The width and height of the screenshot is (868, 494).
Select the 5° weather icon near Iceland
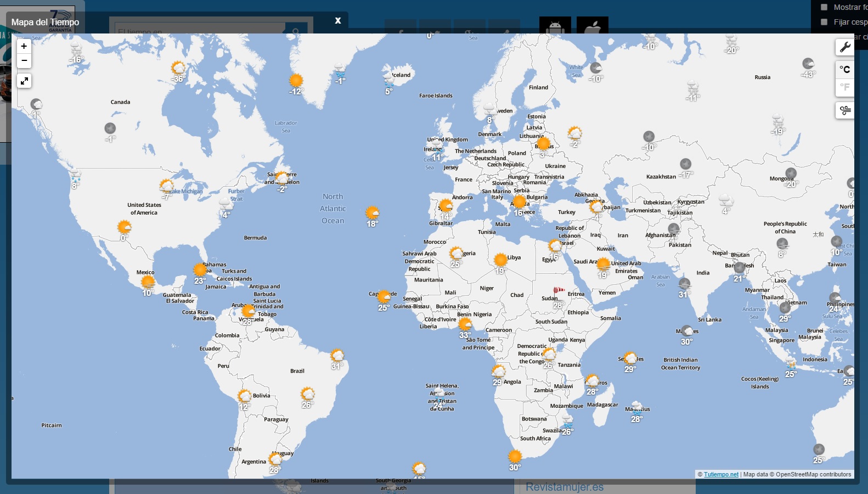(389, 81)
